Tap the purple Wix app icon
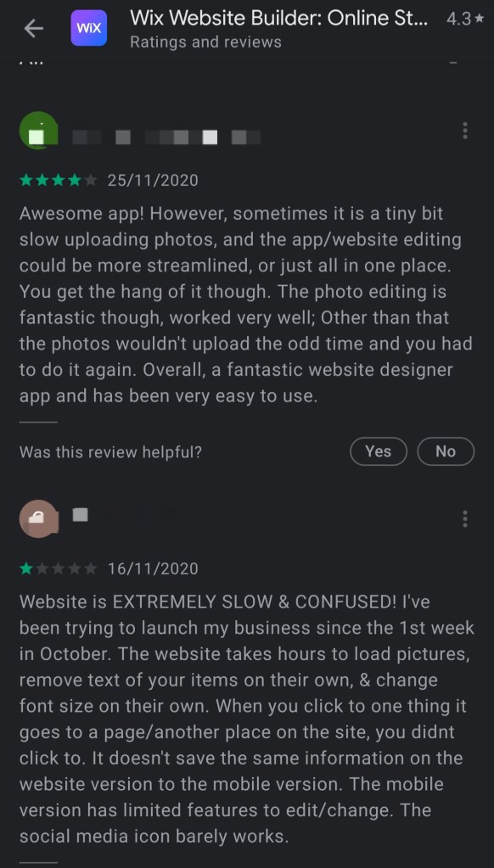 pos(88,28)
